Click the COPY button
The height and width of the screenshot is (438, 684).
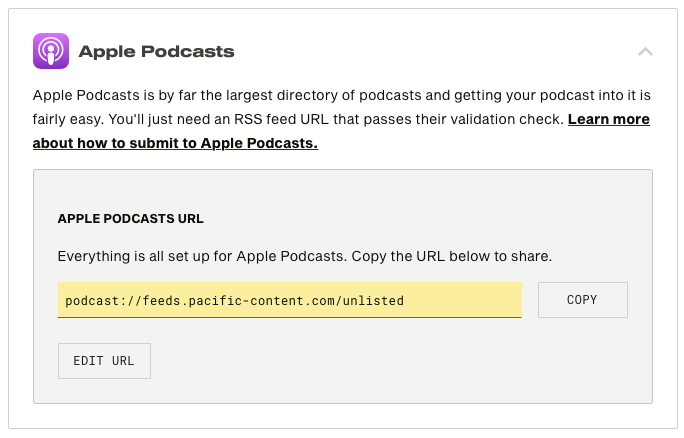582,300
